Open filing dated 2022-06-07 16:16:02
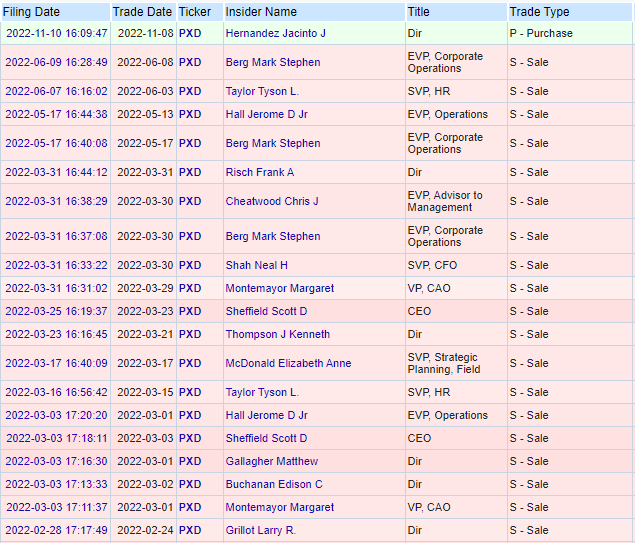The image size is (635, 543). click(x=56, y=92)
